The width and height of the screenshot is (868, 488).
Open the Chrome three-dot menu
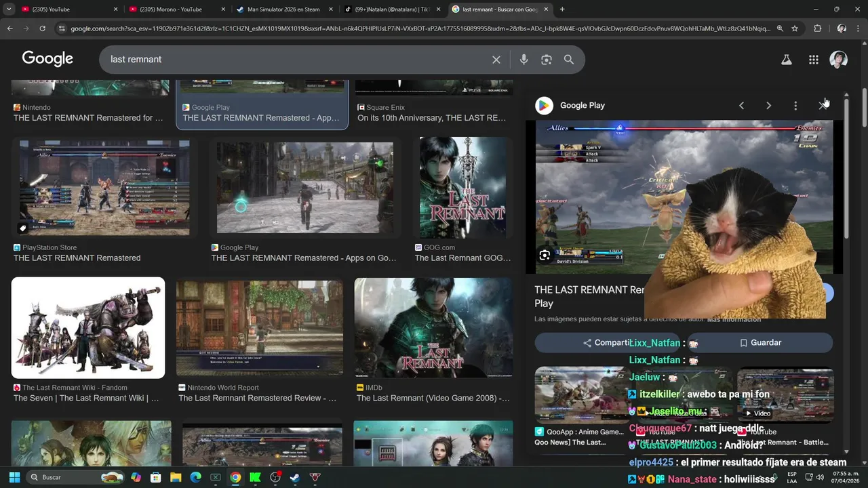point(859,28)
